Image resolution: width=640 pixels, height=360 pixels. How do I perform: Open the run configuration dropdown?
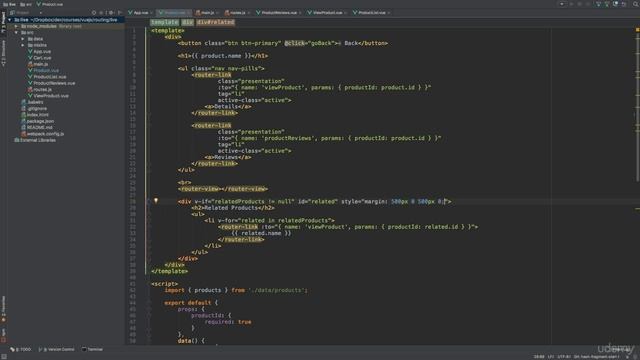coord(562,4)
